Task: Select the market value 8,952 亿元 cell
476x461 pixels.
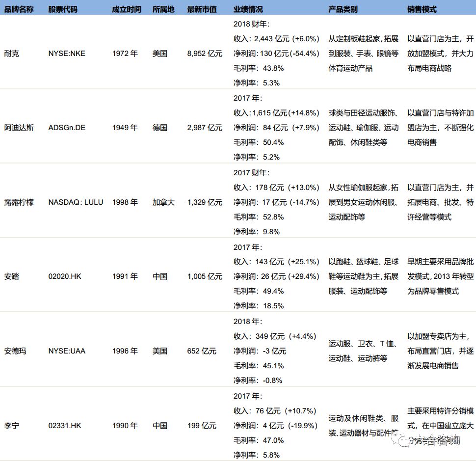Action: [204, 54]
